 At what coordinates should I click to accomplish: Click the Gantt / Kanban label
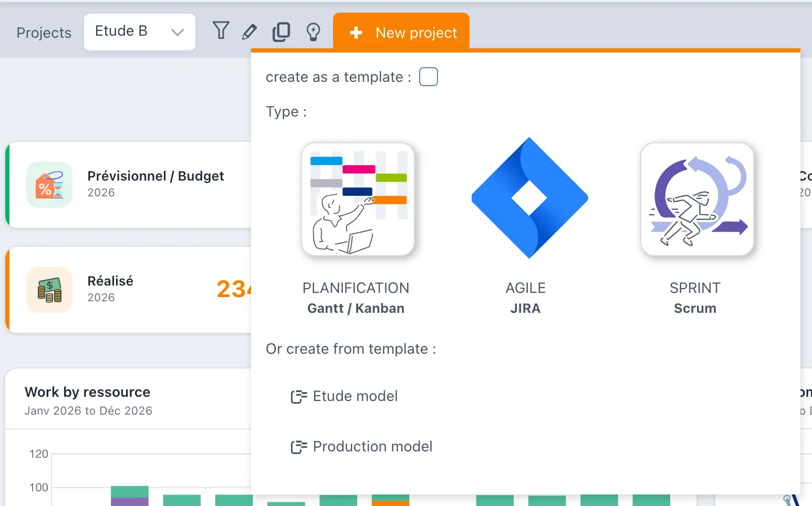click(x=356, y=308)
